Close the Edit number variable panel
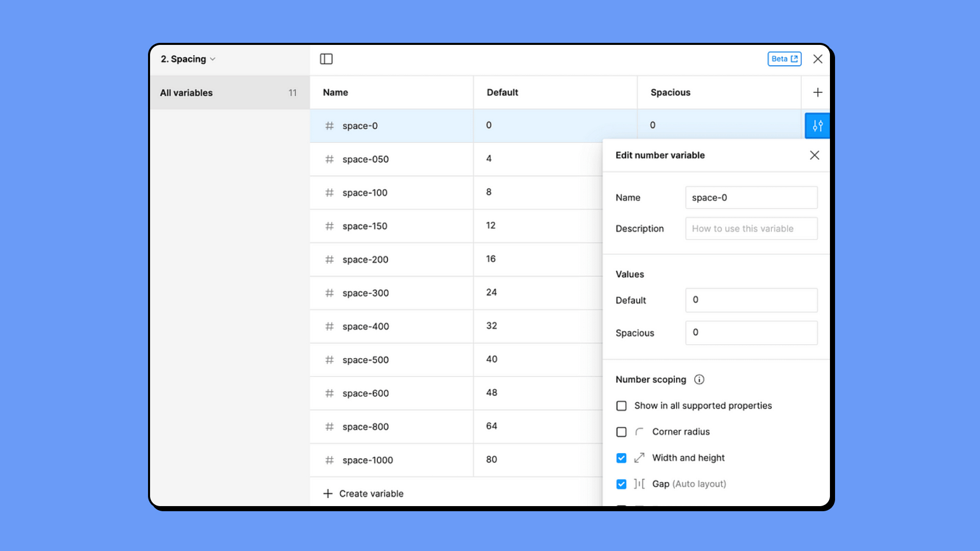Image resolution: width=980 pixels, height=551 pixels. coord(814,155)
